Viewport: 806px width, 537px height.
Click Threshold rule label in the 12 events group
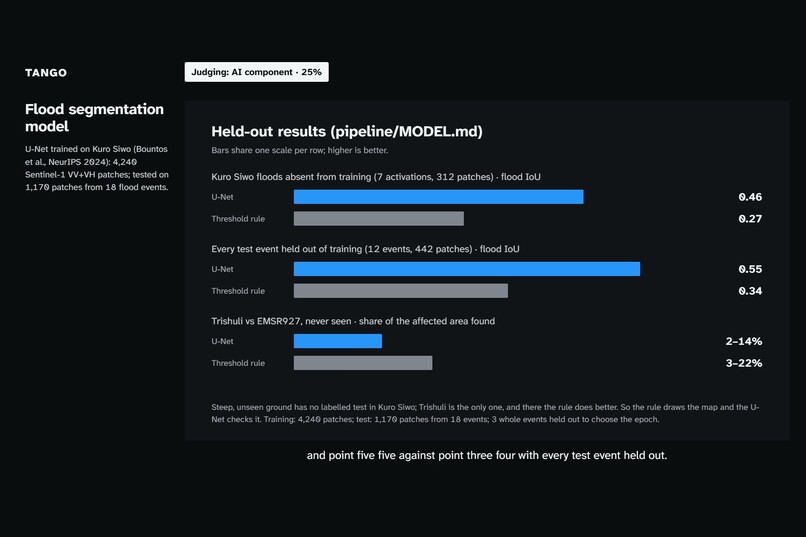click(238, 290)
